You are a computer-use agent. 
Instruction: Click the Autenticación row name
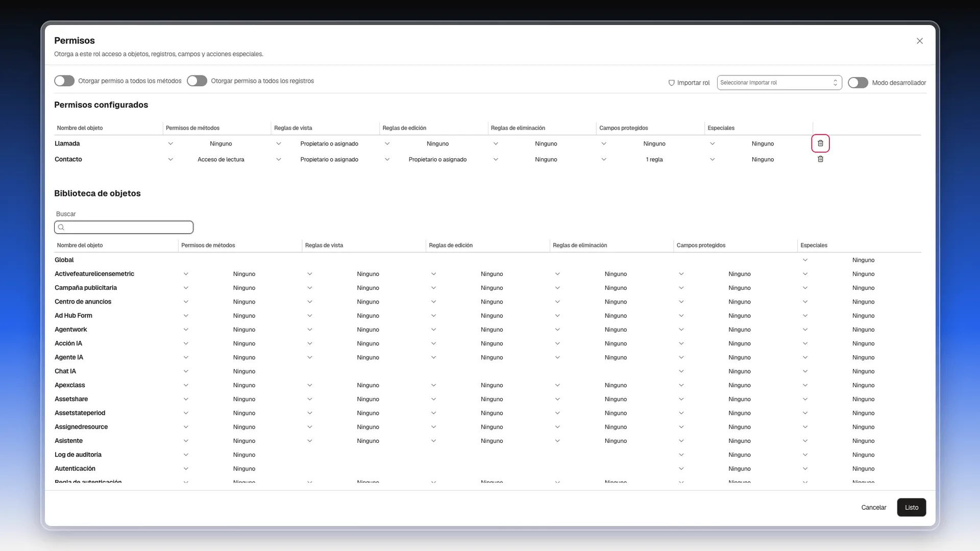(x=75, y=469)
